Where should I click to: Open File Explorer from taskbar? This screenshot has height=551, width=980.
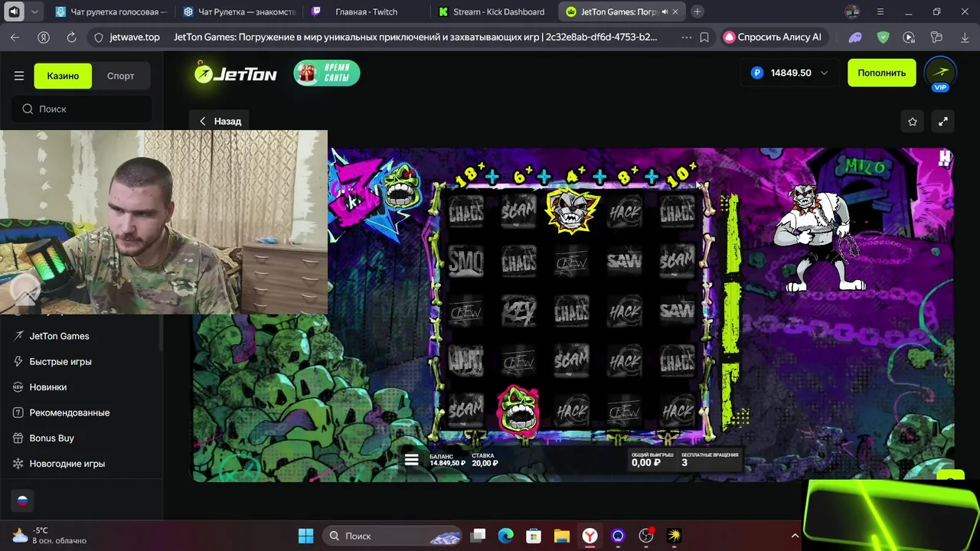coord(561,536)
